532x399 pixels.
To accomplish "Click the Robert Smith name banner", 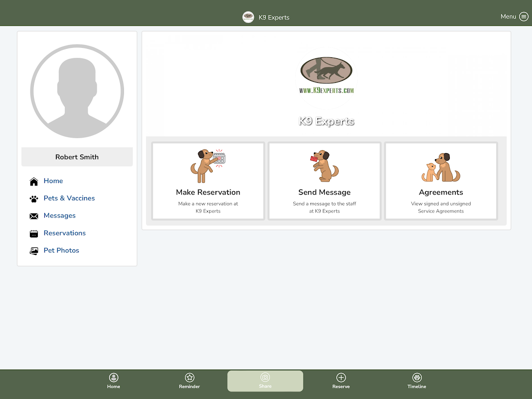I will [77, 157].
